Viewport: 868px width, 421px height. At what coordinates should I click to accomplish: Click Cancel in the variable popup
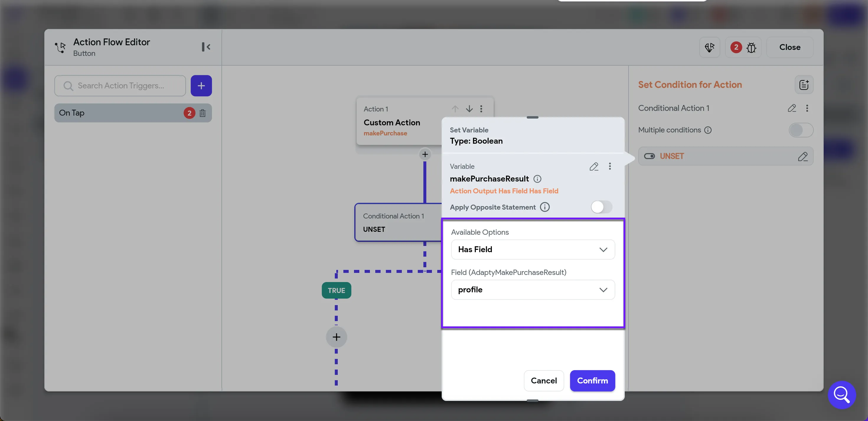pos(544,380)
